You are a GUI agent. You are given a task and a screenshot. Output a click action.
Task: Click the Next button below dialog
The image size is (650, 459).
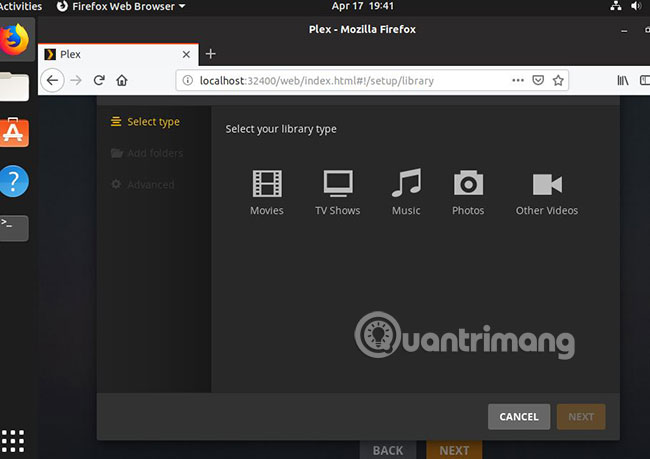pos(454,450)
